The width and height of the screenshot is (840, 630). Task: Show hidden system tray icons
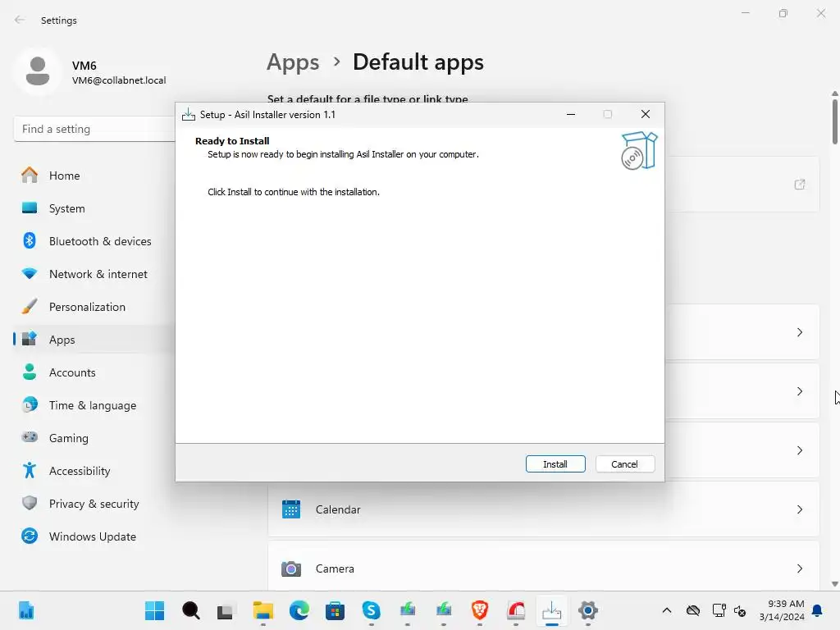click(667, 610)
